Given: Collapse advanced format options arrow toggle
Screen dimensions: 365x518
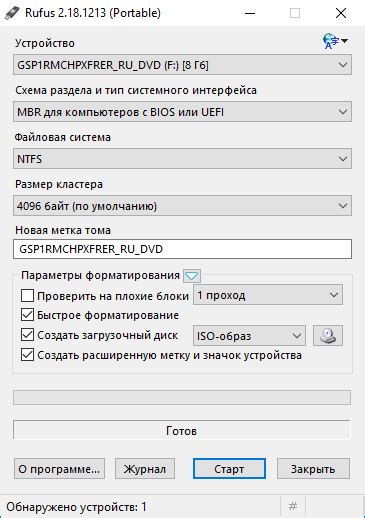Looking at the screenshot, I should pyautogui.click(x=192, y=276).
